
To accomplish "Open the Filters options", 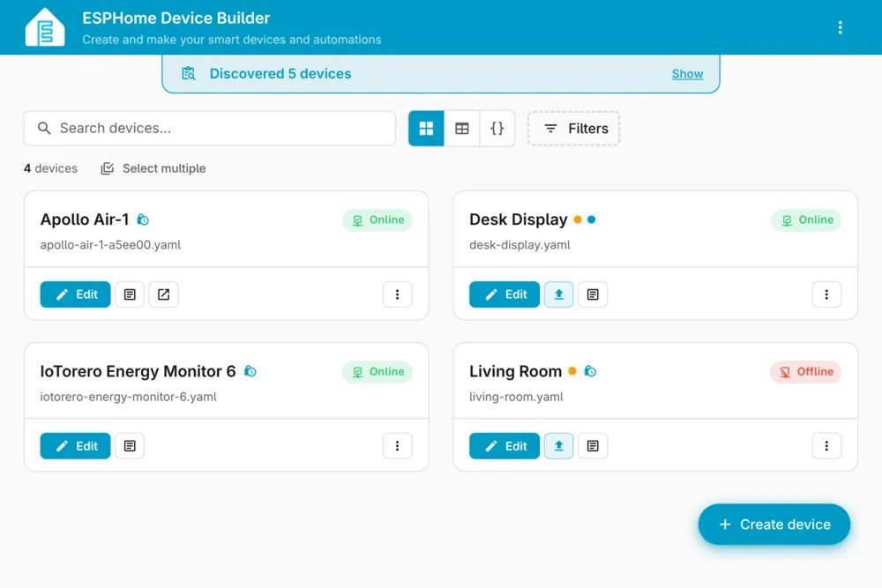I will pos(574,128).
